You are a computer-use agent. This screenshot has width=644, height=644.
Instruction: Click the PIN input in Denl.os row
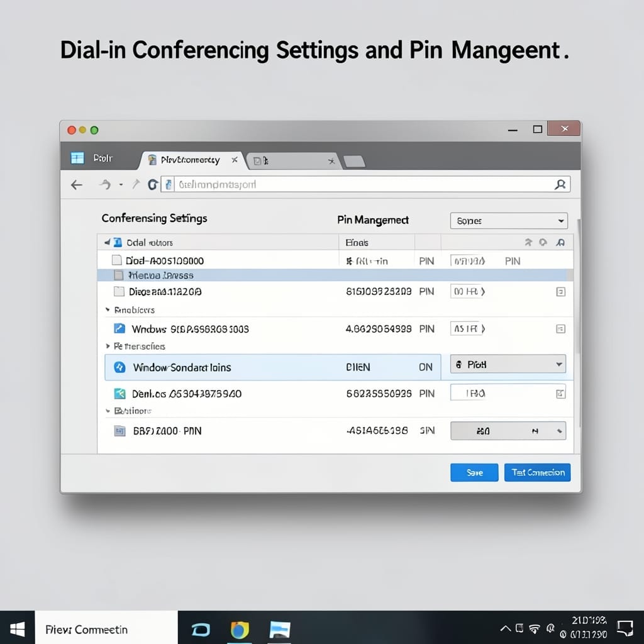click(508, 392)
